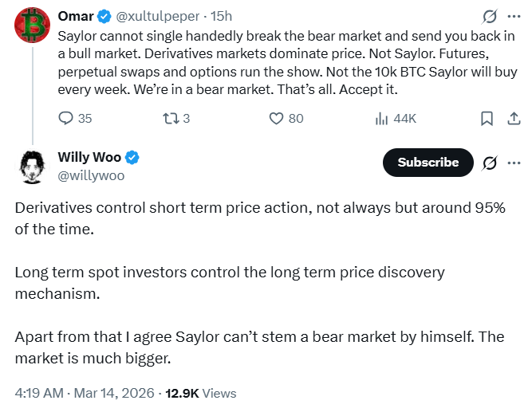Image resolution: width=532 pixels, height=416 pixels.
Task: Click Grok icon beside Subscribe button
Action: tap(490, 163)
